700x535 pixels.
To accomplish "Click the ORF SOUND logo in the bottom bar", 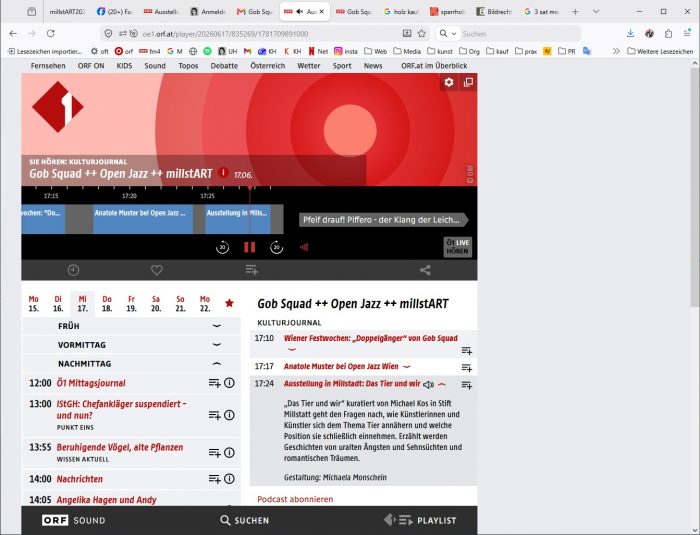I will [x=74, y=520].
